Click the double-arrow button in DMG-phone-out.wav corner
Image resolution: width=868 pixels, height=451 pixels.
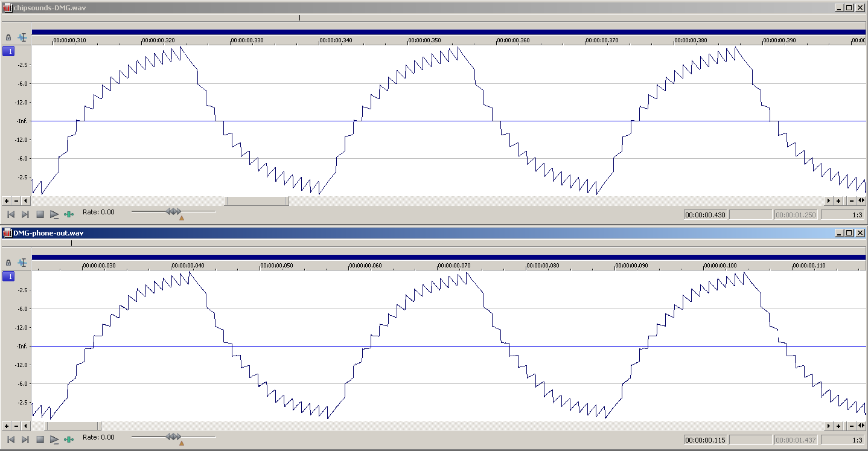click(x=861, y=426)
